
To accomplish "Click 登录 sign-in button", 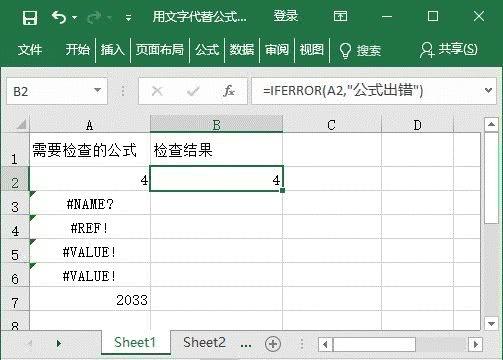I will coord(285,16).
